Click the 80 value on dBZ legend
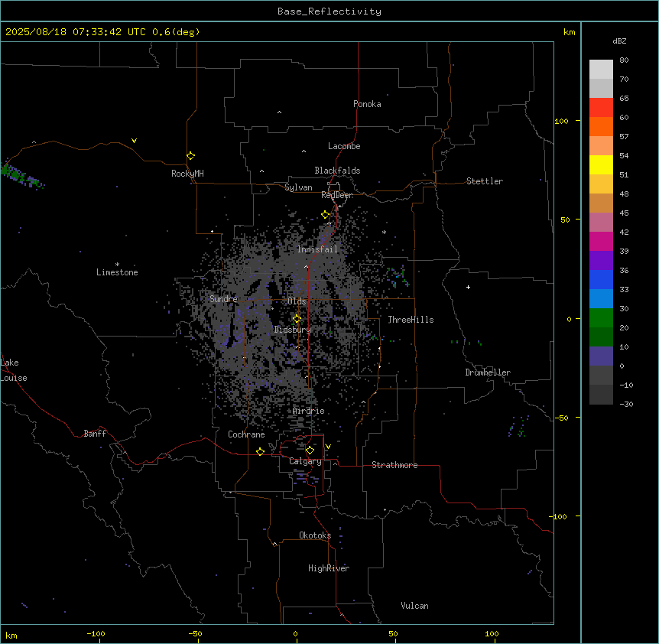Image resolution: width=659 pixels, height=644 pixels. coord(624,60)
